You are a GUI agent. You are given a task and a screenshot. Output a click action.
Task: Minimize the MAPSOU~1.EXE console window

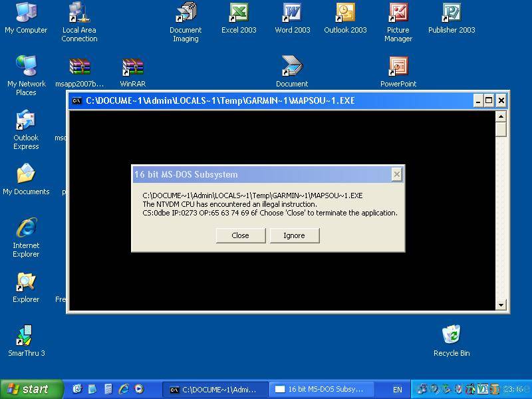point(478,101)
